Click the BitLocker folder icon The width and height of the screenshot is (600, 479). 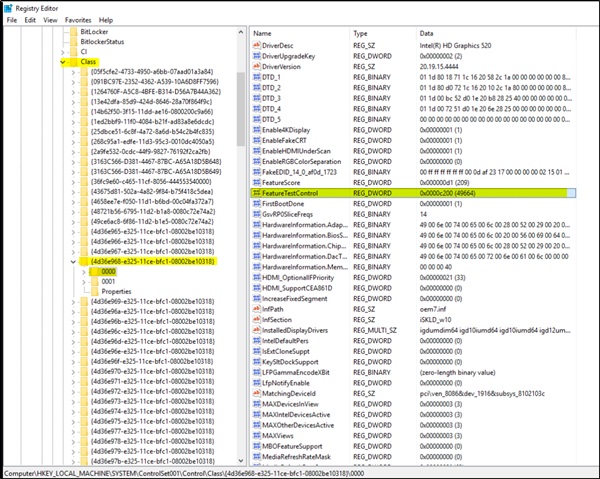[73, 32]
